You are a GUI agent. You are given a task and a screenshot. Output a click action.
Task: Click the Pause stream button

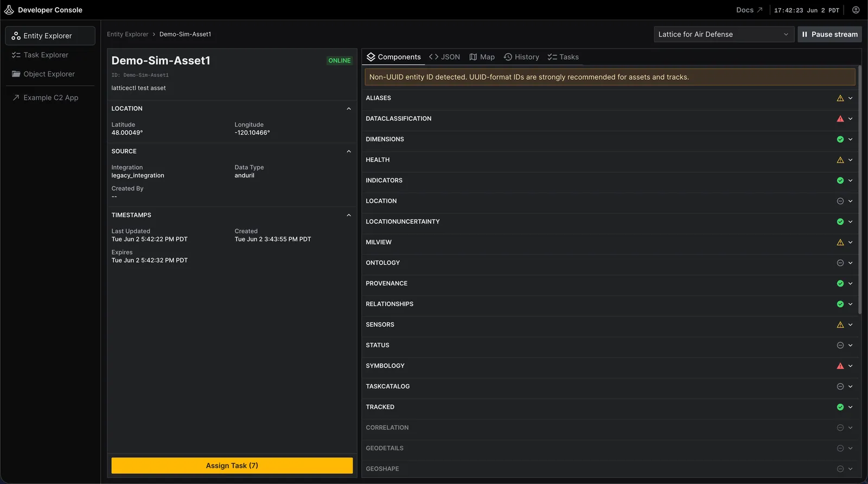click(829, 34)
